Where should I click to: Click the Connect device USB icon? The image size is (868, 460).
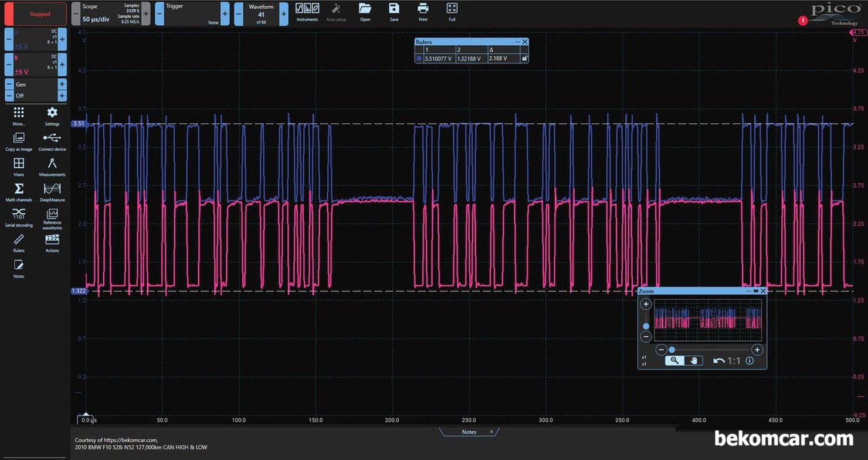point(52,138)
